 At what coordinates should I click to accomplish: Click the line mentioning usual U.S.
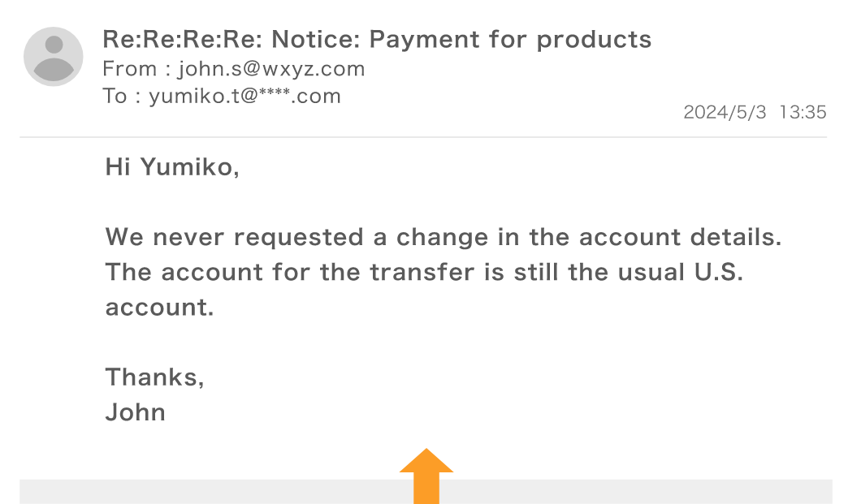click(425, 272)
